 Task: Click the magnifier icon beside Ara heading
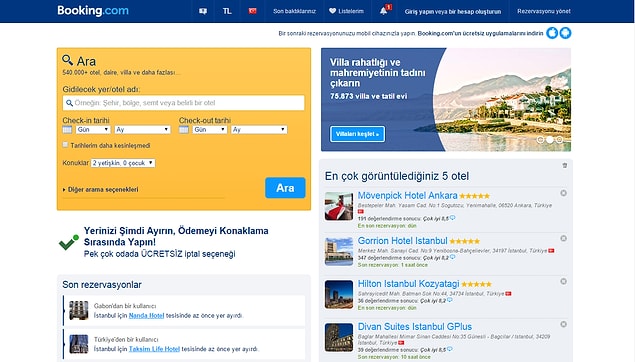[67, 60]
